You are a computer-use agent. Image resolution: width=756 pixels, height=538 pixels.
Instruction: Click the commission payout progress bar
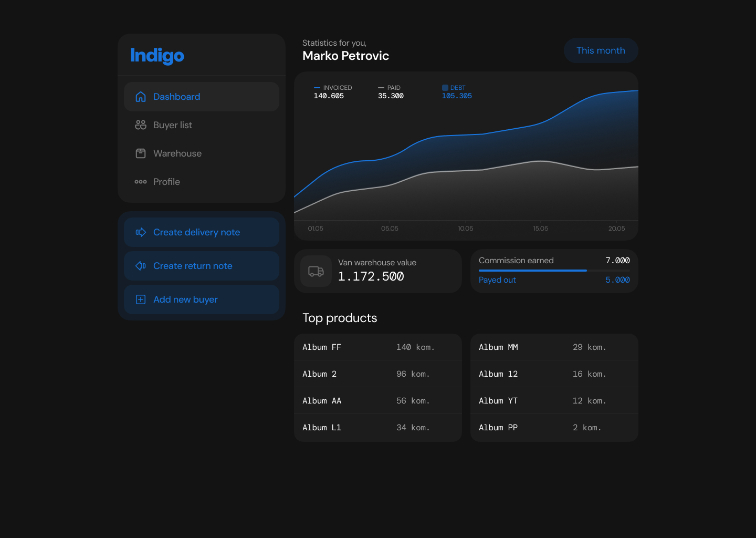point(554,270)
